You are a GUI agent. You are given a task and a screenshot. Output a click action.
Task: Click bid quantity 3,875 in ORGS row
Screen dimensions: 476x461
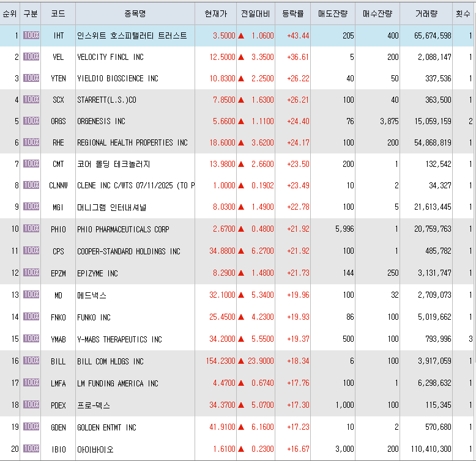click(389, 121)
